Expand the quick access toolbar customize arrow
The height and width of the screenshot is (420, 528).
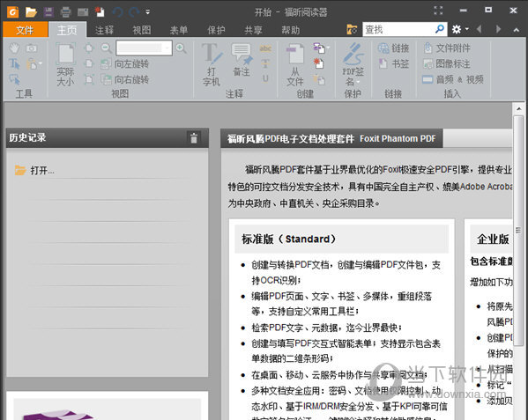147,12
